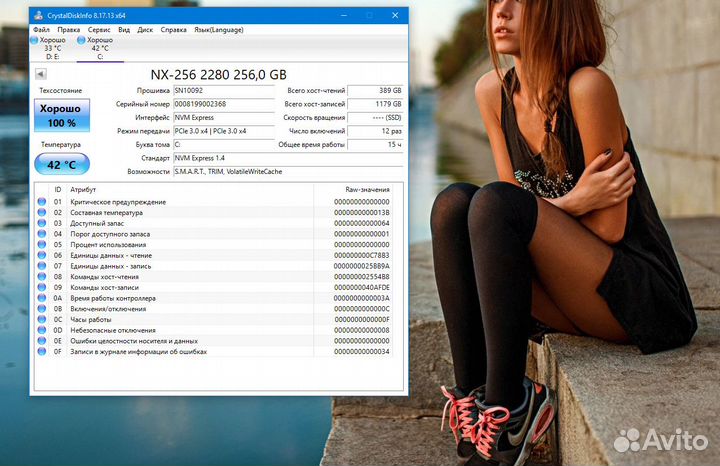Viewport: 720px width, 466px height.
Task: Open the Сервис menu
Action: (x=99, y=30)
